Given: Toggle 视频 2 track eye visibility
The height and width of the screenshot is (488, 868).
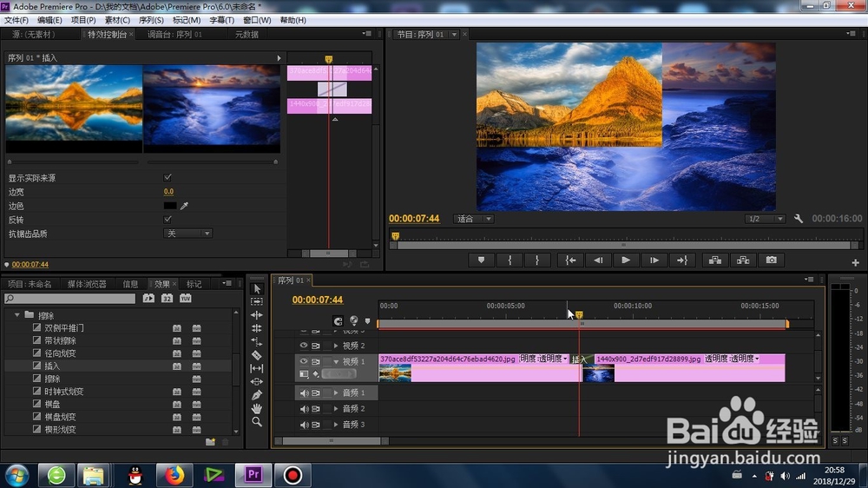Looking at the screenshot, I should click(303, 345).
